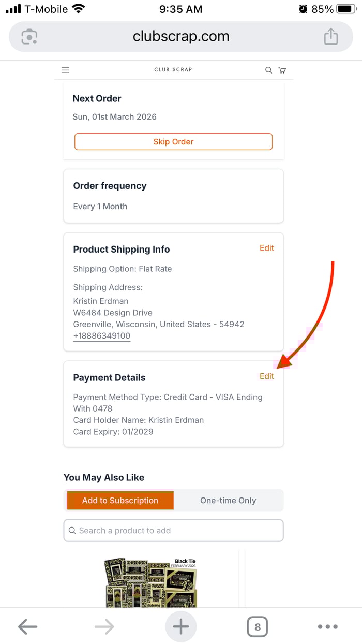Screen dimensions: 362x644
Task: Tap the clubscrap.com address bar
Action: 180,37
